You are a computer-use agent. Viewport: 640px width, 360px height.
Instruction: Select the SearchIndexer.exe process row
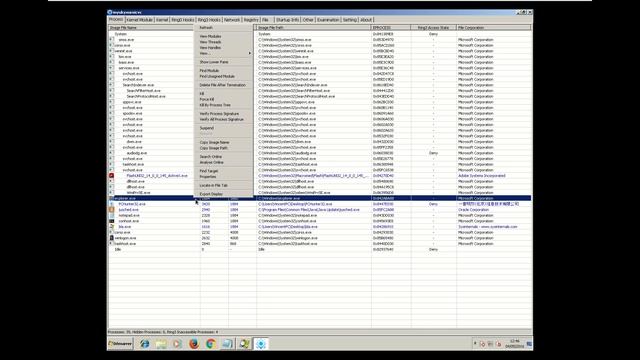pos(320,85)
